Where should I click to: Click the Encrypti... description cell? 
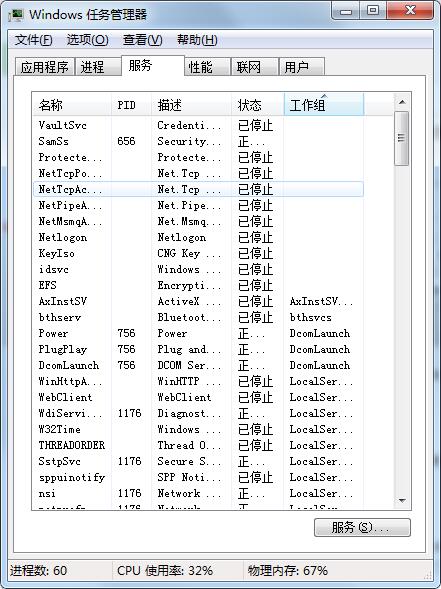coord(189,285)
